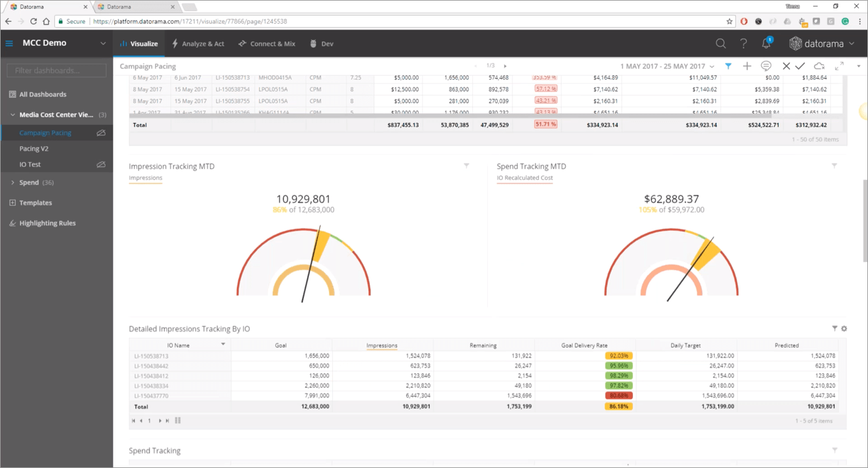
Task: Open the search magnifier in top bar
Action: 720,44
